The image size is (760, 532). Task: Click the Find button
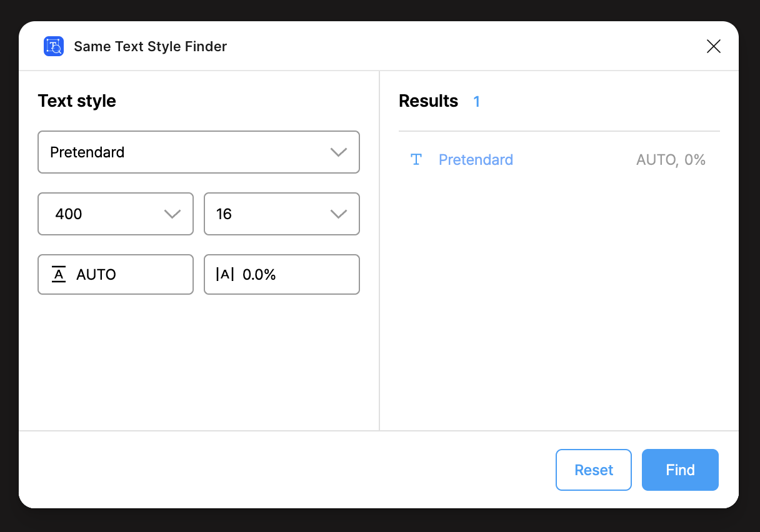coord(680,470)
